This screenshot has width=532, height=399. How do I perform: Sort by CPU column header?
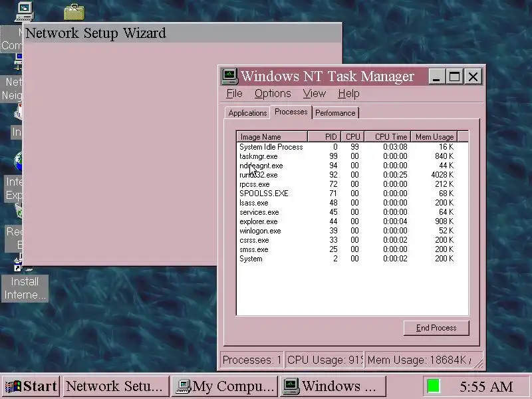tap(353, 137)
